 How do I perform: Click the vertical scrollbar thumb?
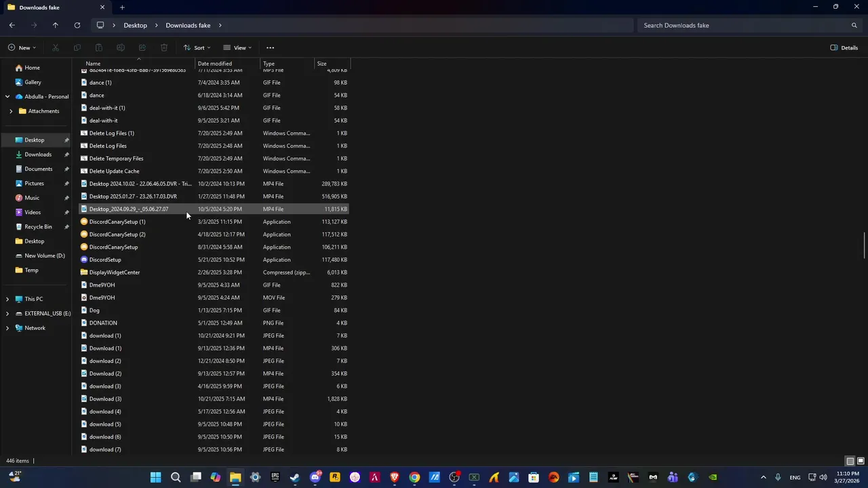pos(865,245)
